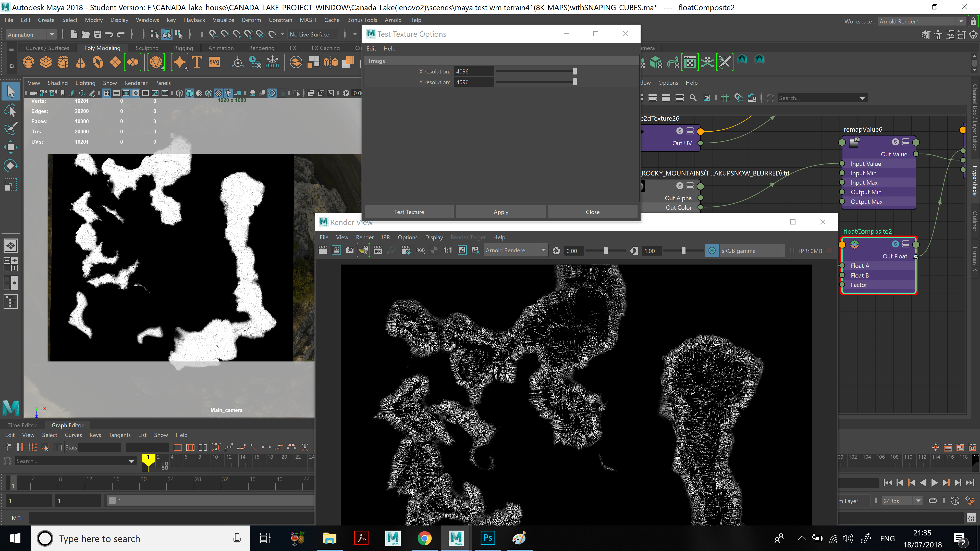This screenshot has height=551, width=980.
Task: Switch to the Sculpting shelf tab
Action: [147, 48]
